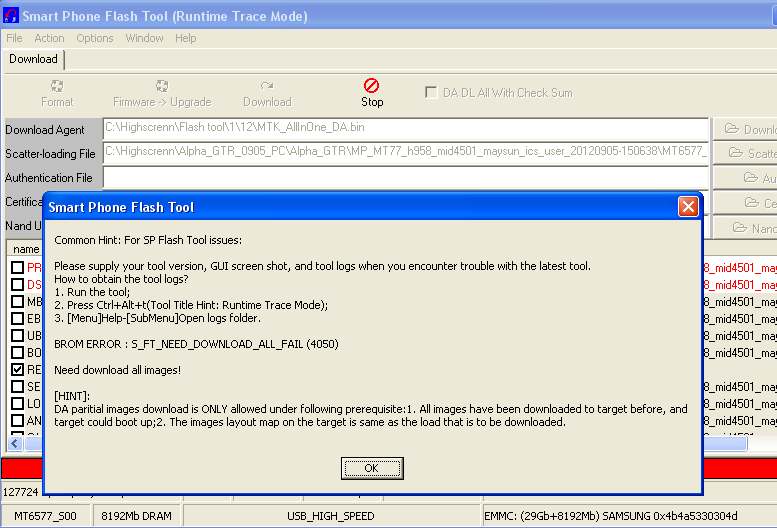The image size is (777, 528).
Task: Select the Download tab
Action: click(33, 59)
